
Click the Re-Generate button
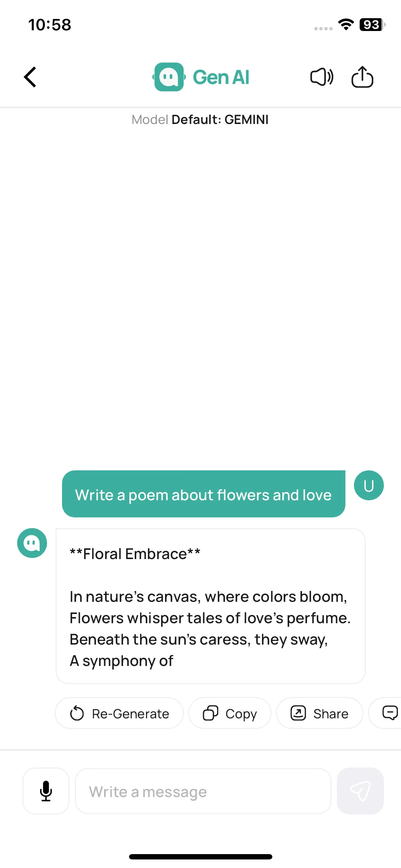[x=119, y=713]
